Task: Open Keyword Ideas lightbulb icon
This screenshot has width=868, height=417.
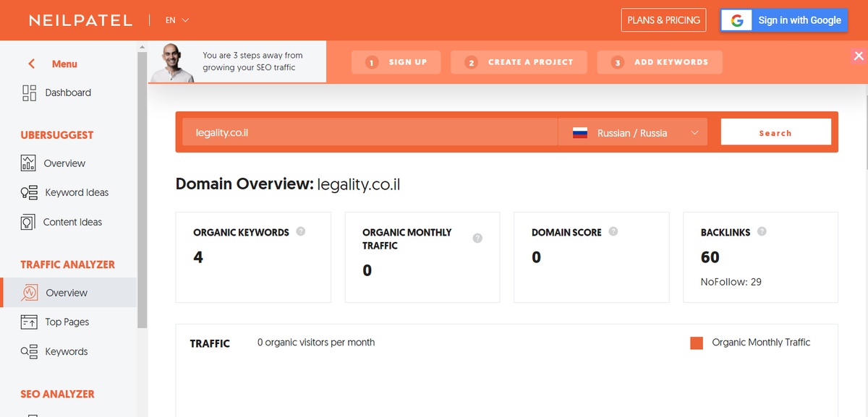Action: point(29,192)
